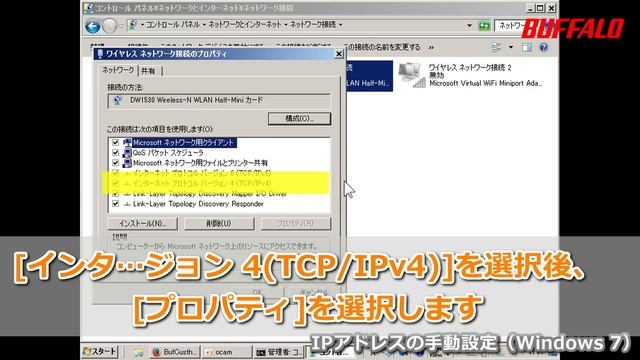Open the help icon in the command bar
The image size is (640, 360).
point(543,47)
